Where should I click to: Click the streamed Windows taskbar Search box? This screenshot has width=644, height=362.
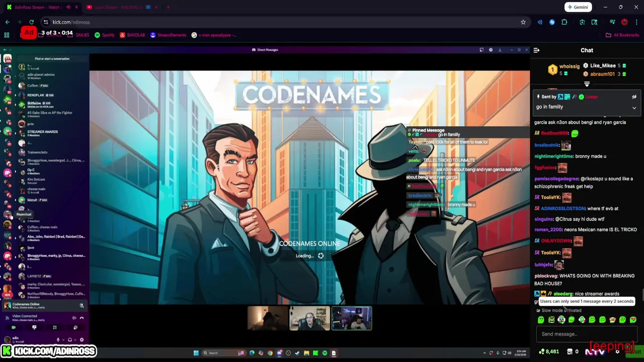(224, 353)
